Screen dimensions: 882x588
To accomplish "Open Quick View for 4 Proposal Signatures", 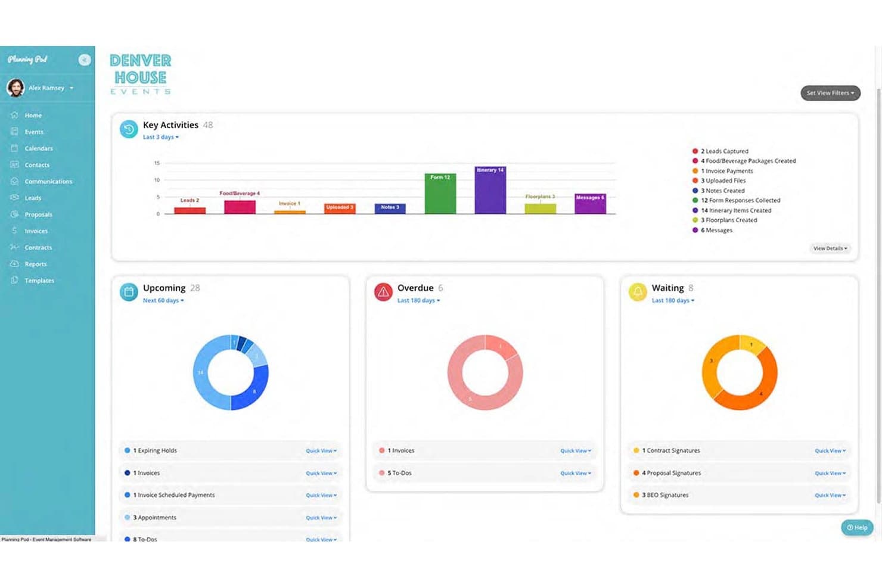I will pos(830,473).
